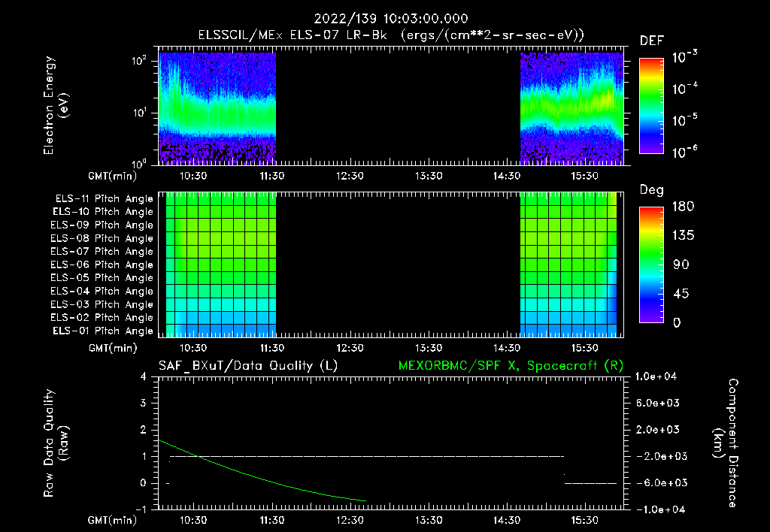Select the ELS-03 Pitch Angle row label
This screenshot has width=770, height=532.
point(102,304)
